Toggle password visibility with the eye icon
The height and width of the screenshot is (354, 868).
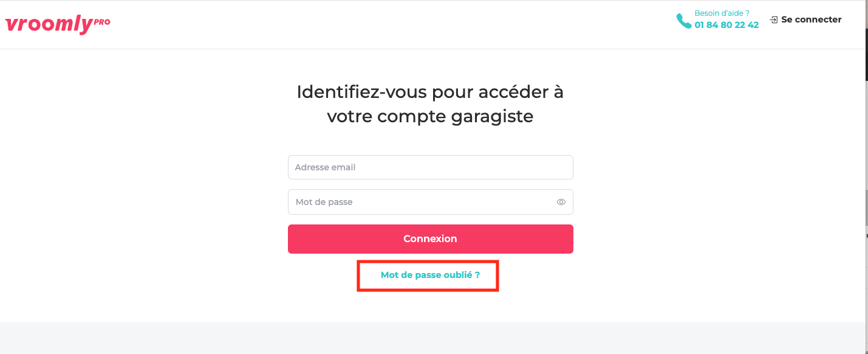(x=561, y=202)
